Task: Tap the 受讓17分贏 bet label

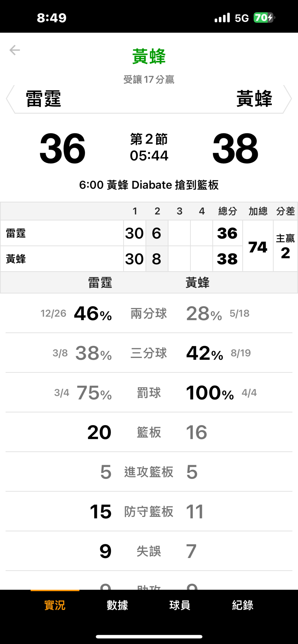Action: point(149,80)
